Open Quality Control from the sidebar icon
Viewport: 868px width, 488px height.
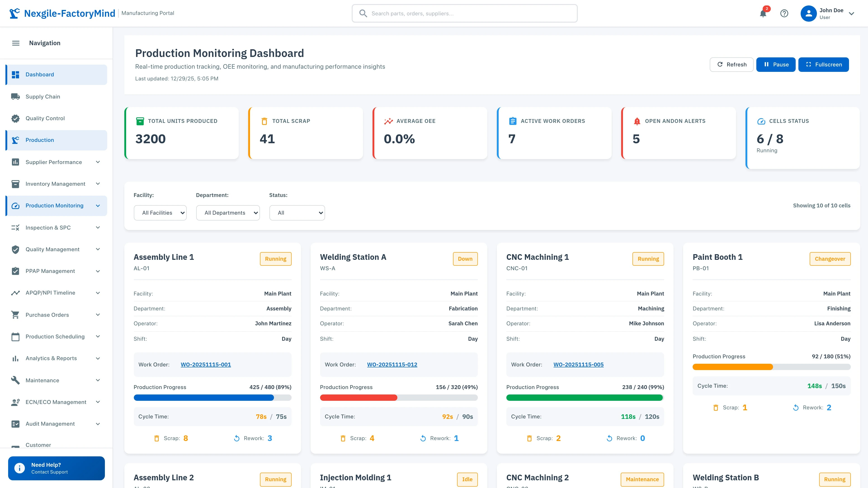point(16,118)
